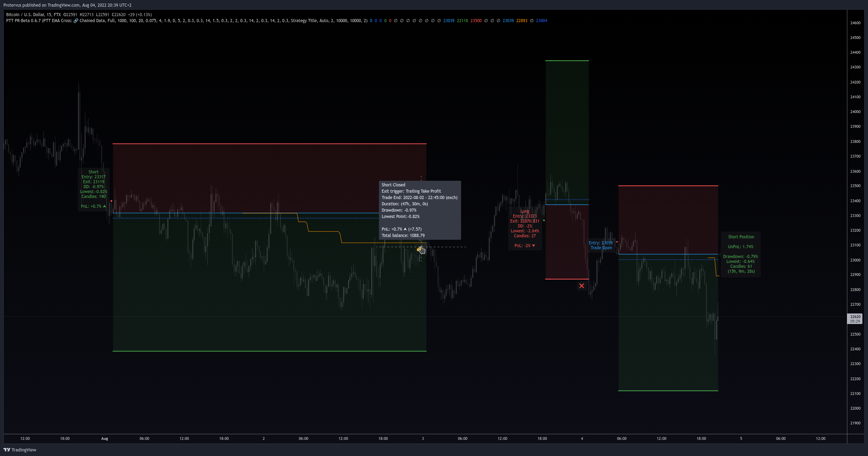Click red down arrow after PnL -2% label
The height and width of the screenshot is (456, 868).
point(534,246)
